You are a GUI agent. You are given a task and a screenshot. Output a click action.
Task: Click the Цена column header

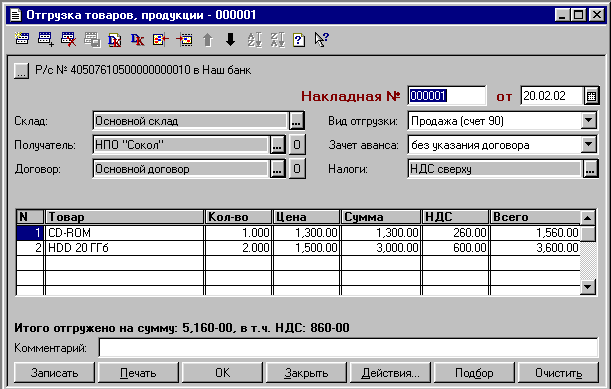[x=306, y=217]
